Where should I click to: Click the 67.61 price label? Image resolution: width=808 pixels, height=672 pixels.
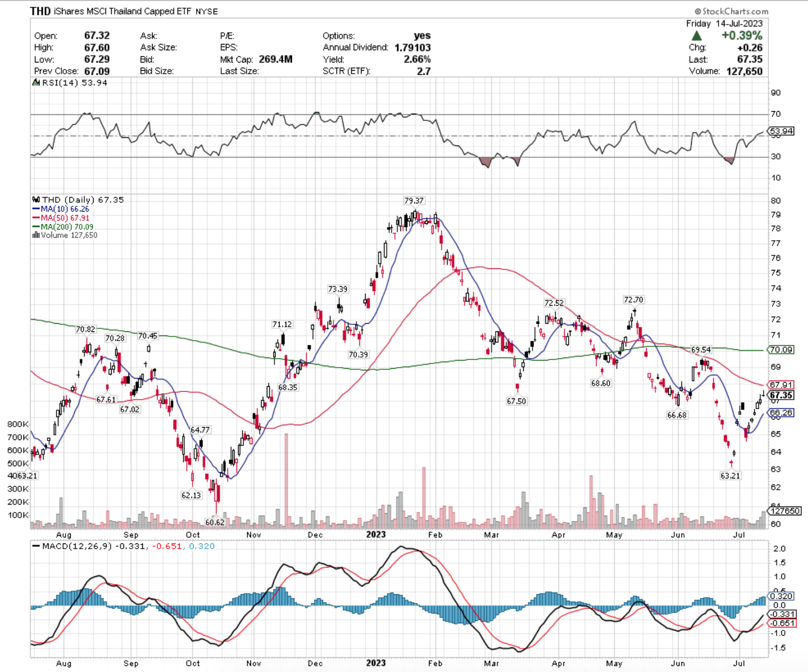point(106,400)
